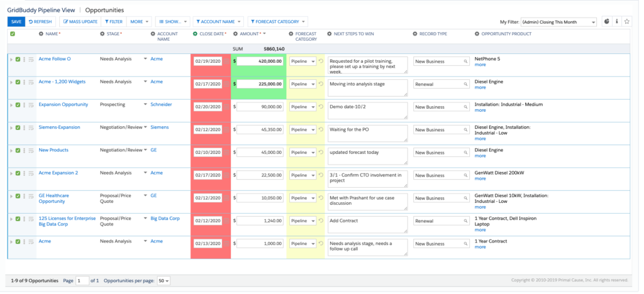Open the ACCOUNT NAME filter menu
The image size is (644, 294).
(218, 22)
